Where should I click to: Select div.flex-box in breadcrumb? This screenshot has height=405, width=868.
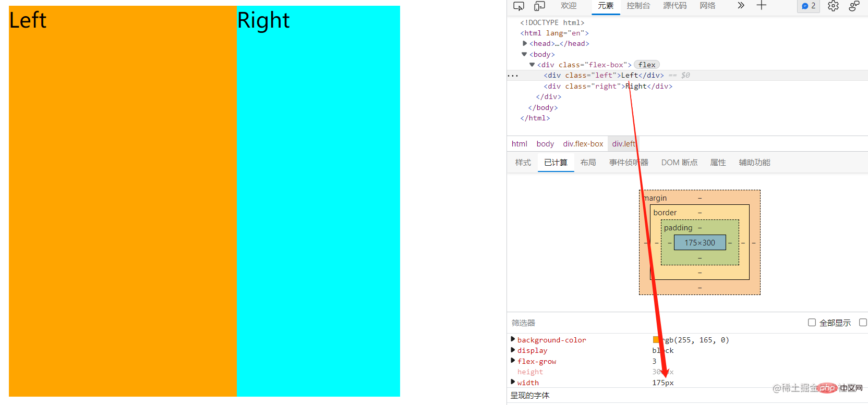click(x=583, y=144)
